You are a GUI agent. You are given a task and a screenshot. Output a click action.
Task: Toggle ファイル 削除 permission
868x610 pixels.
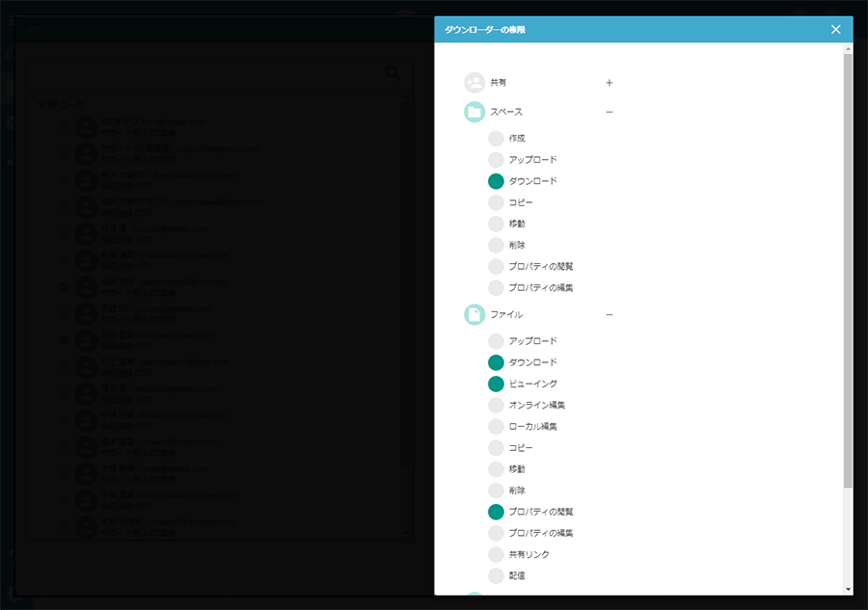496,491
